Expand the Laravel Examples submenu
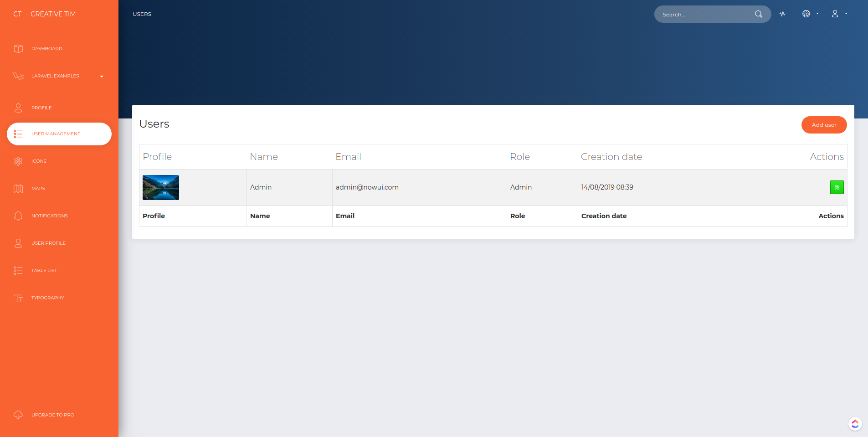Viewport: 868px width, 437px height. [x=59, y=76]
